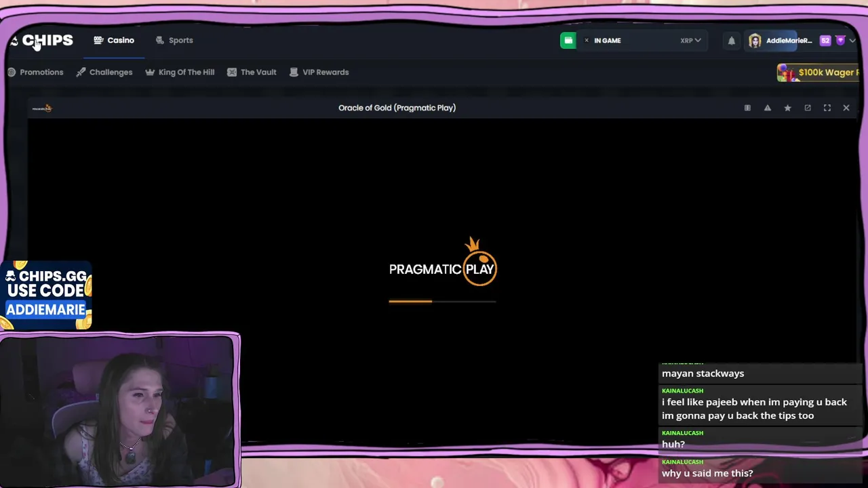This screenshot has height=488, width=868.
Task: Click the Sports ball icon
Action: tap(159, 40)
